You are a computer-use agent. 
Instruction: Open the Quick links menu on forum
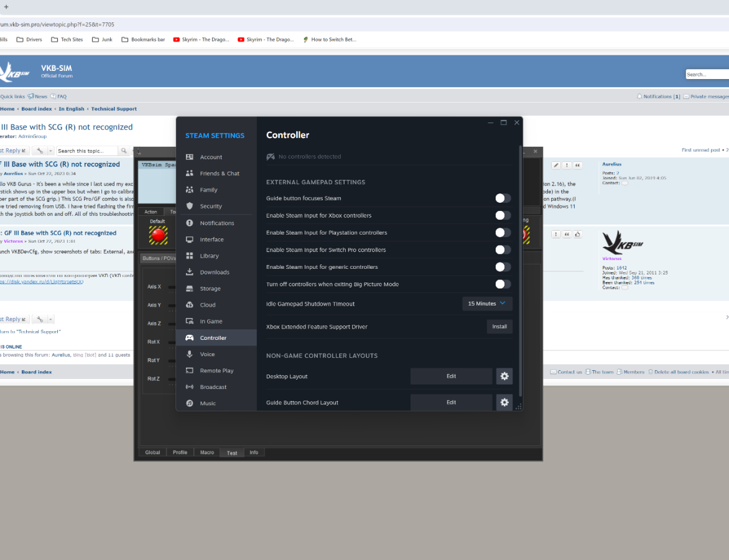tap(12, 96)
